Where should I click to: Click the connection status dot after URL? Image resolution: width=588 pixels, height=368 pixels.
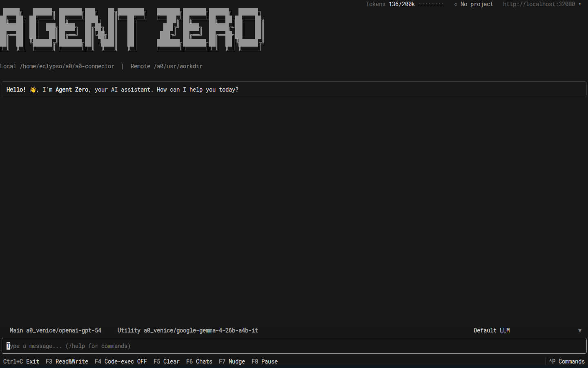[580, 4]
